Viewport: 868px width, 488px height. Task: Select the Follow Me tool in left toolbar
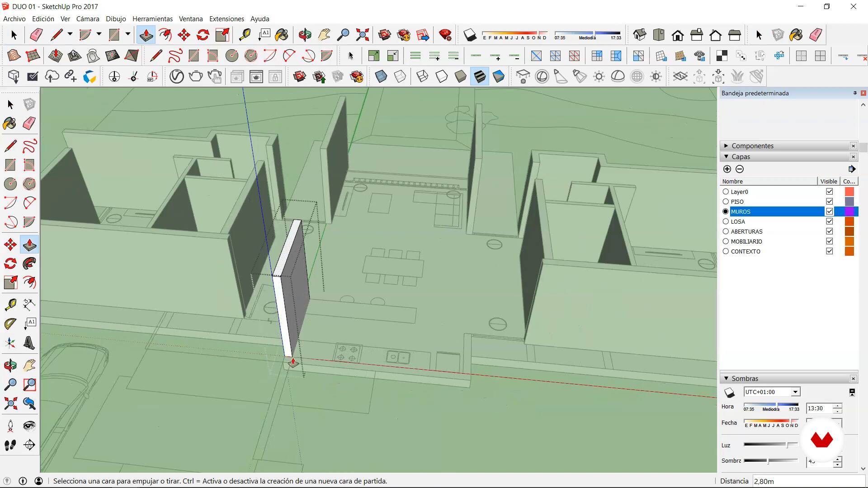(29, 263)
